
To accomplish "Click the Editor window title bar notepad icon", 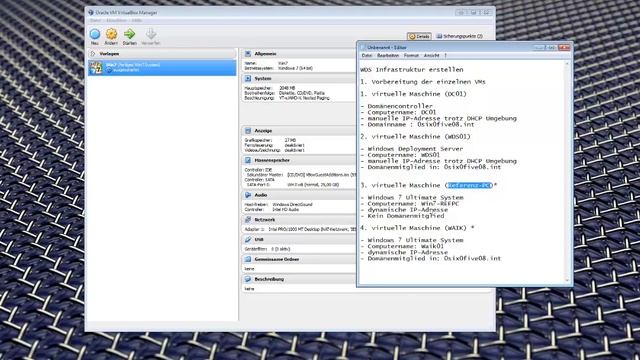I will [x=363, y=47].
